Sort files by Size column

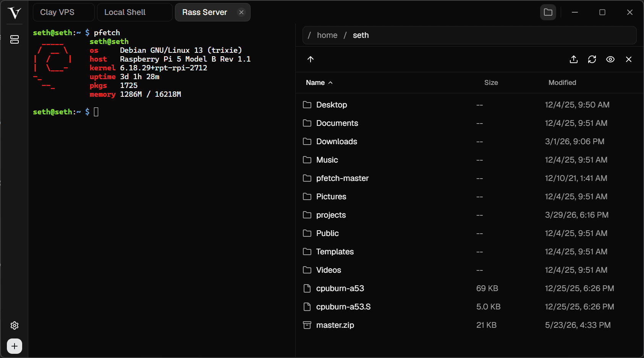491,83
